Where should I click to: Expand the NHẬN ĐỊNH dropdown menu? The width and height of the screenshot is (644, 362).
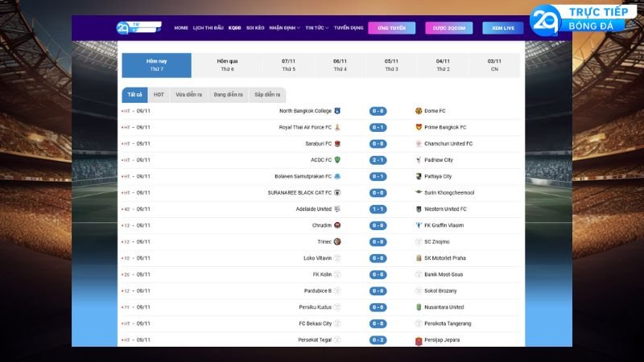pyautogui.click(x=284, y=28)
